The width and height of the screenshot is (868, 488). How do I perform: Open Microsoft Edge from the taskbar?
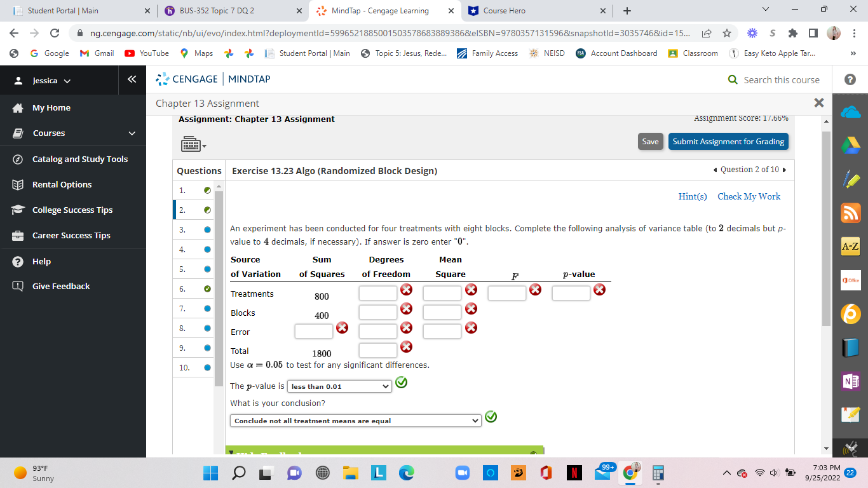(x=406, y=473)
